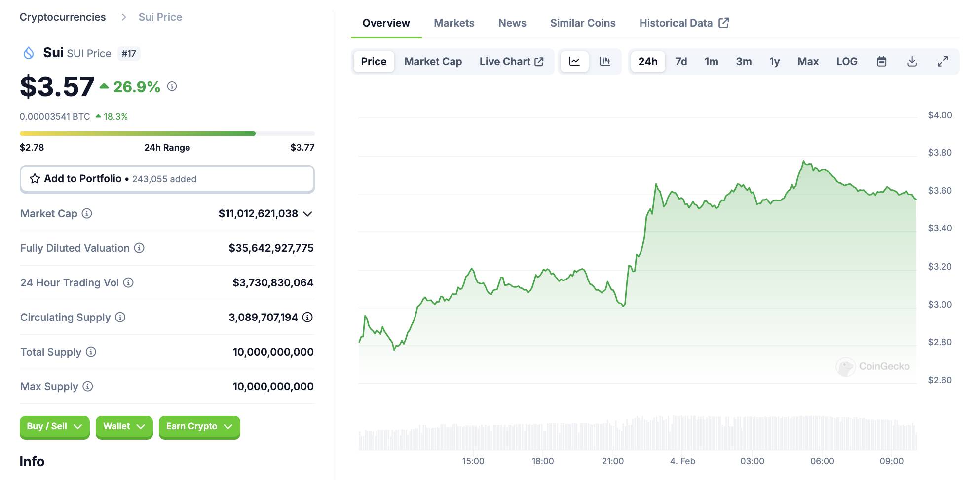Switch to the Markets tab
Image resolution: width=980 pixels, height=480 pixels.
pos(454,23)
